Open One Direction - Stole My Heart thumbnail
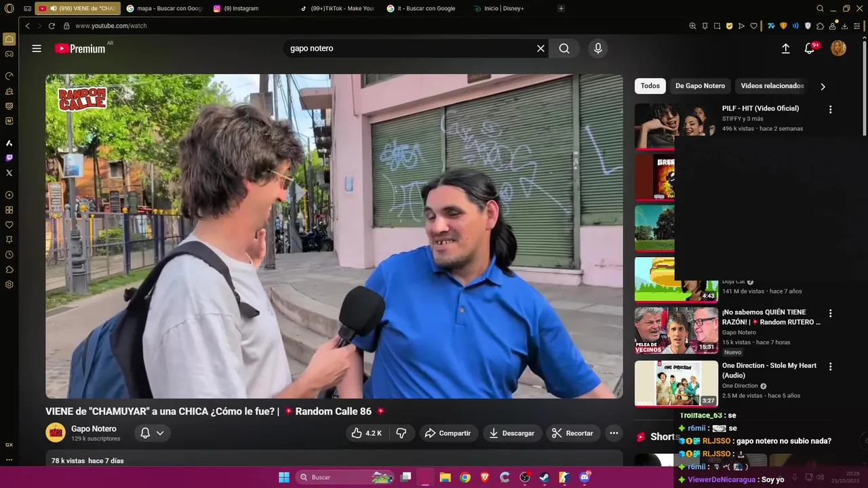This screenshot has height=488, width=868. tap(676, 384)
